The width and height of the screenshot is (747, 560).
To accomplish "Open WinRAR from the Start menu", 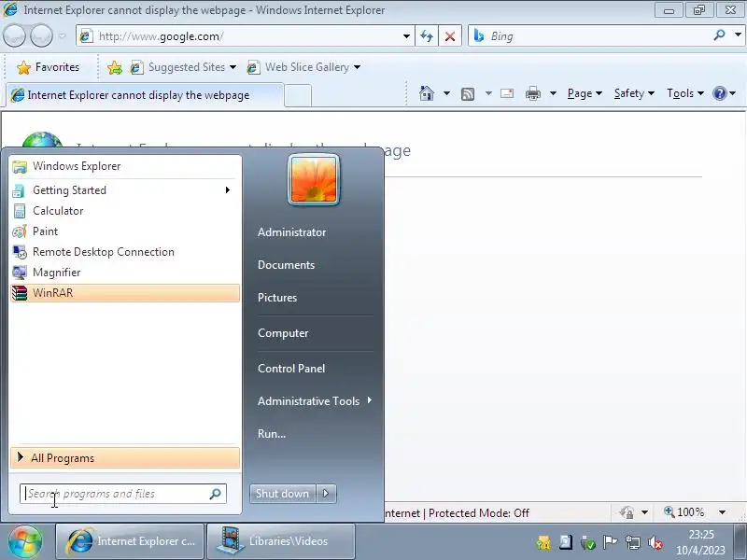I will point(125,293).
